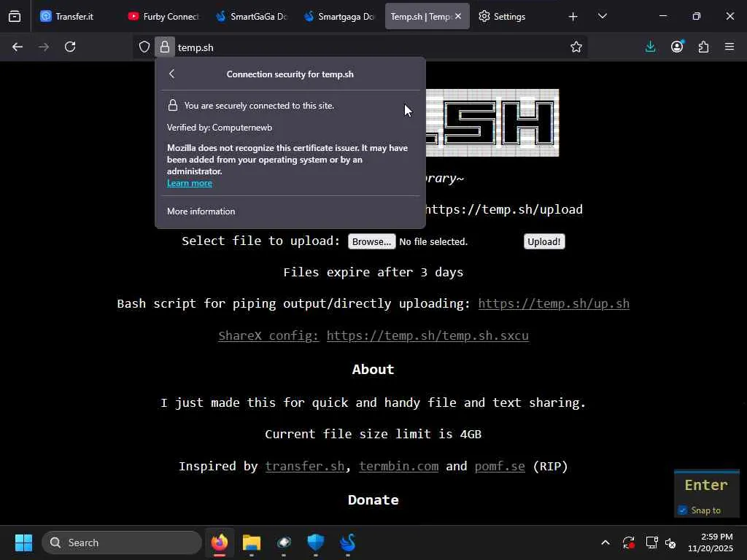
Task: Open a new tab with plus button
Action: click(573, 17)
